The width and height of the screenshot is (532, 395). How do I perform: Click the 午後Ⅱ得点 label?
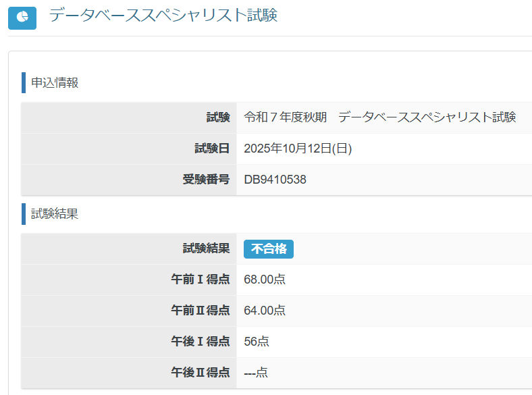[x=201, y=373]
